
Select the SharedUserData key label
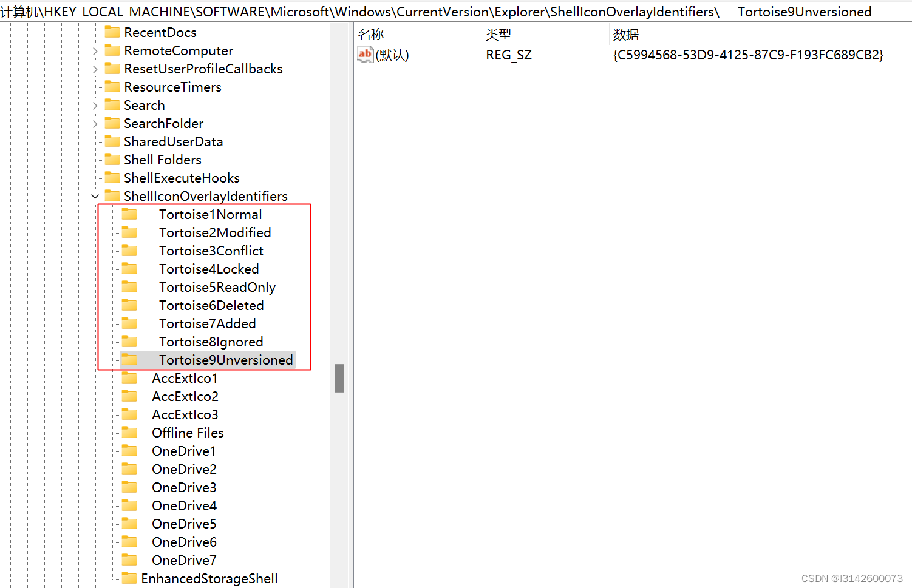click(173, 141)
